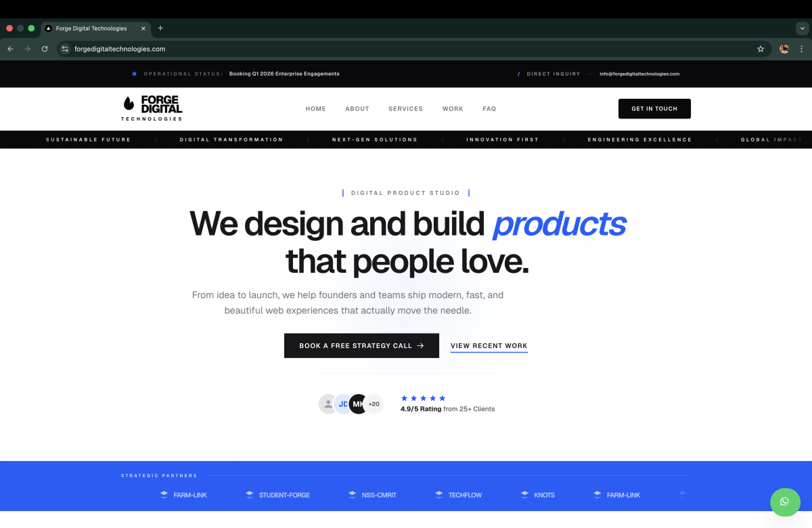Screen dimensions: 812x528
Task: Open new tab with plus icon
Action: pyautogui.click(x=160, y=28)
